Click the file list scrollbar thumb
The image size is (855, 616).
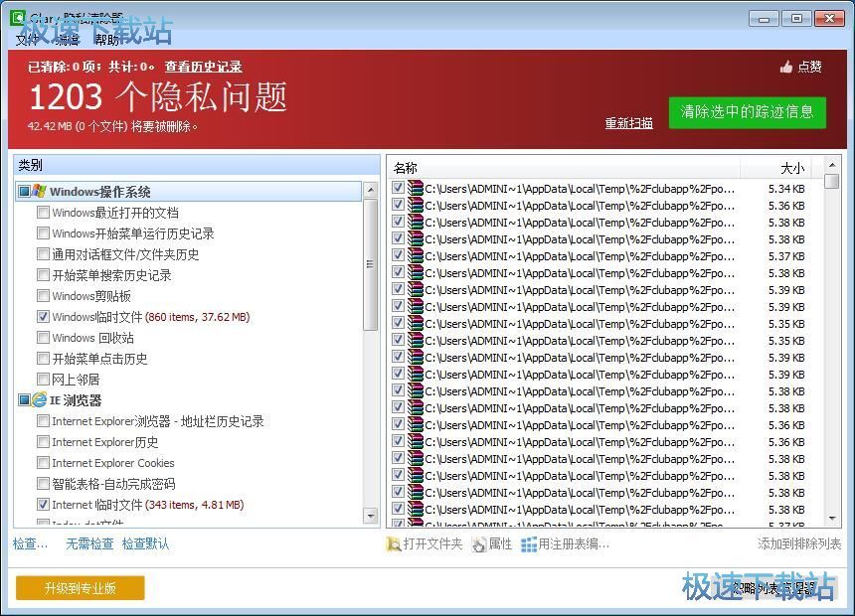pyautogui.click(x=831, y=181)
